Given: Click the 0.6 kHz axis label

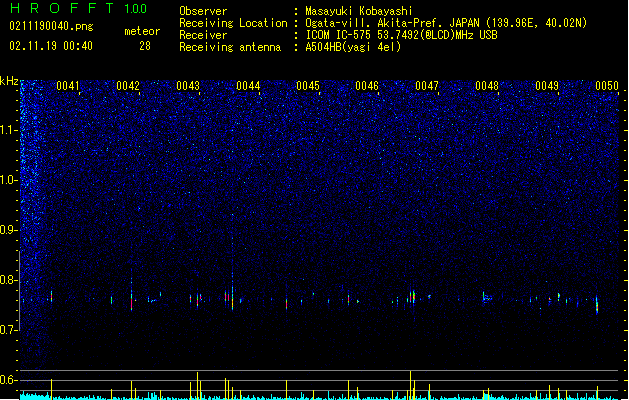Looking at the screenshot, I should tap(8, 380).
